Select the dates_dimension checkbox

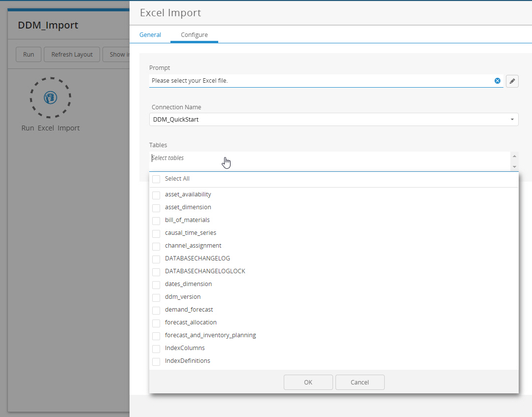[x=156, y=285]
